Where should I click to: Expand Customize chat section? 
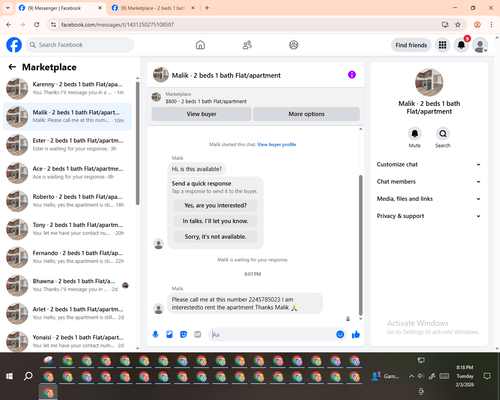click(429, 164)
